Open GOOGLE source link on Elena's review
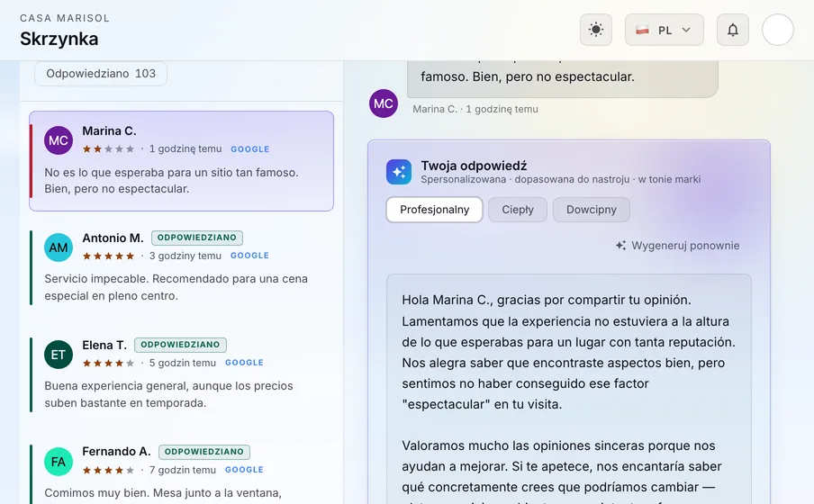Viewport: 814px width, 504px height. click(x=244, y=363)
